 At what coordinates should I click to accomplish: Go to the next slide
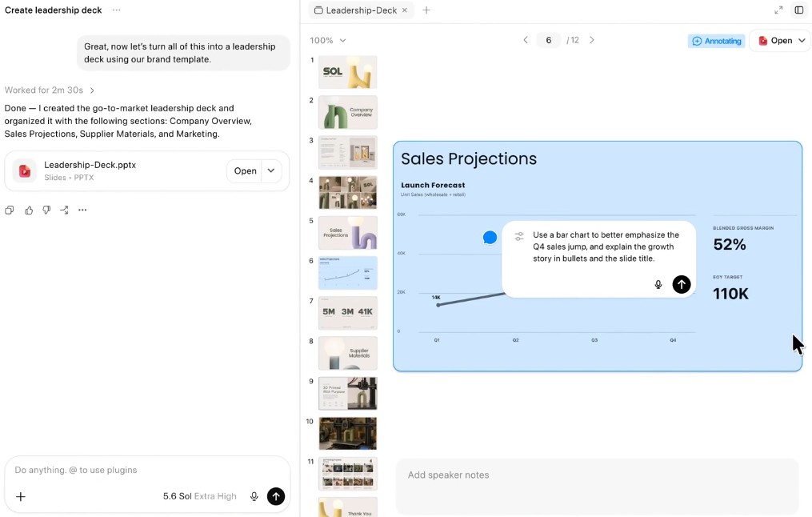[592, 40]
